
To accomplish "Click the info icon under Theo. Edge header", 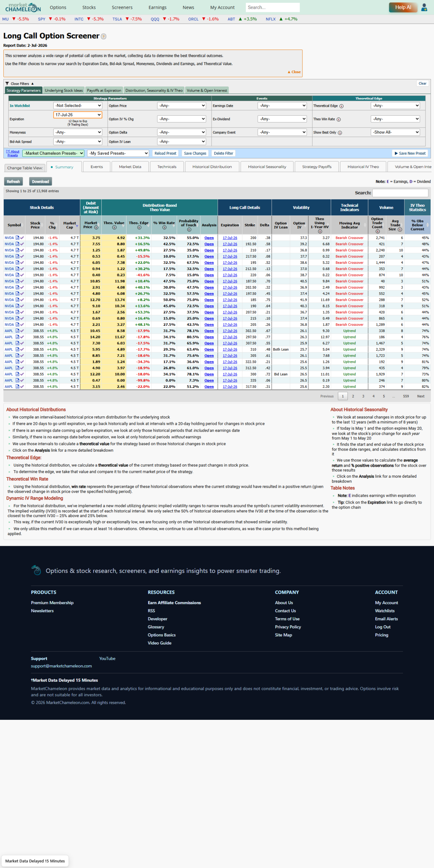I will click(139, 228).
